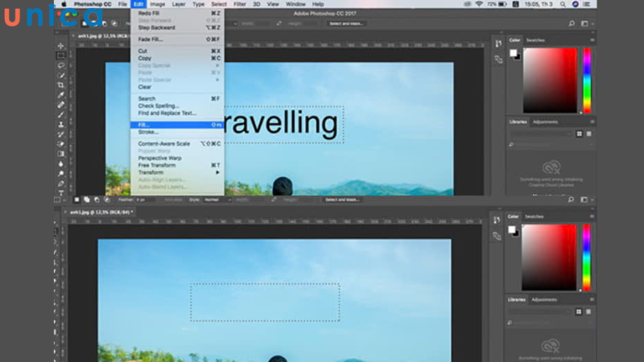The image size is (644, 362).
Task: Select the Eraser tool in upper toolbar
Action: click(61, 144)
